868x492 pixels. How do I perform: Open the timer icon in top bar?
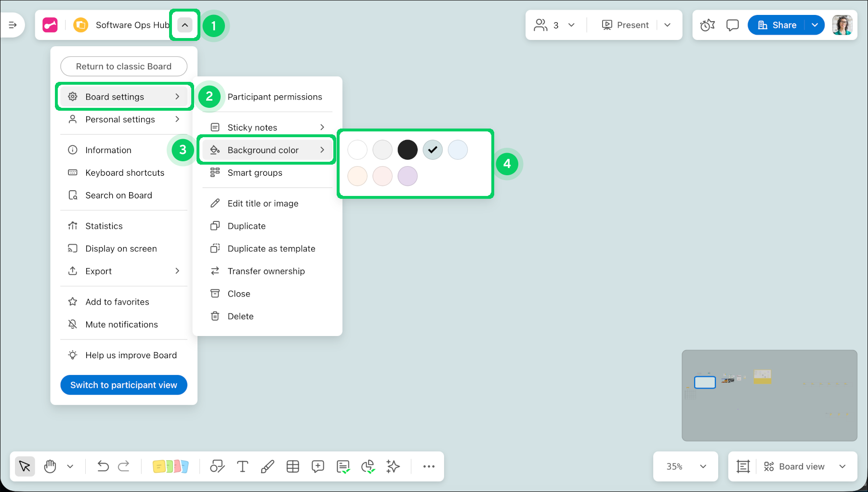pos(707,25)
